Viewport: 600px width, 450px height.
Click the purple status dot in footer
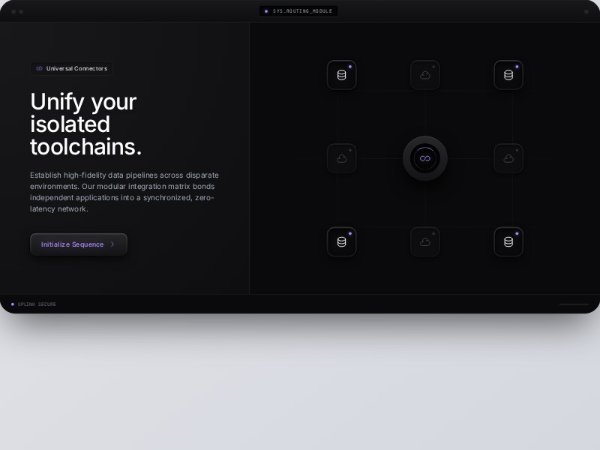click(x=13, y=304)
